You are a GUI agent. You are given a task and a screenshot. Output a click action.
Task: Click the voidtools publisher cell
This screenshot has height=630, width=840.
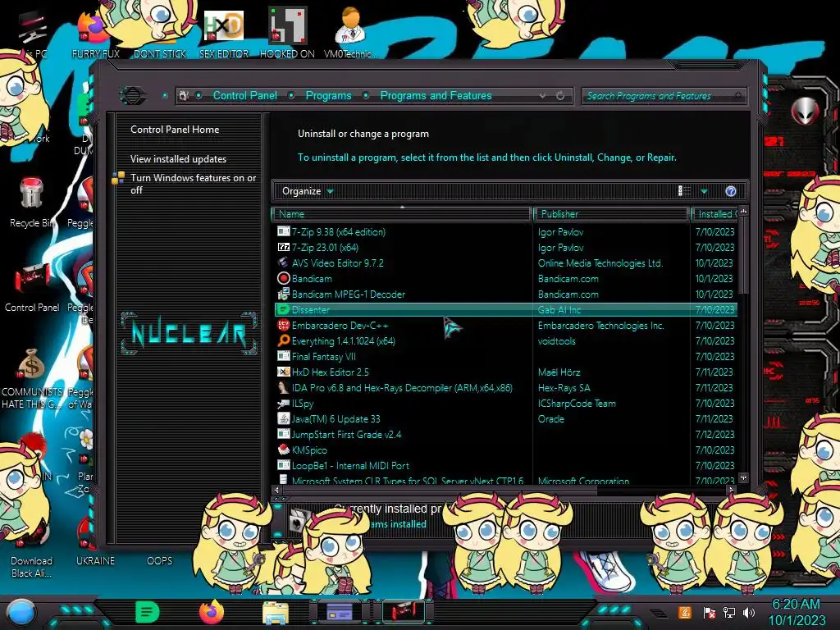[557, 340]
